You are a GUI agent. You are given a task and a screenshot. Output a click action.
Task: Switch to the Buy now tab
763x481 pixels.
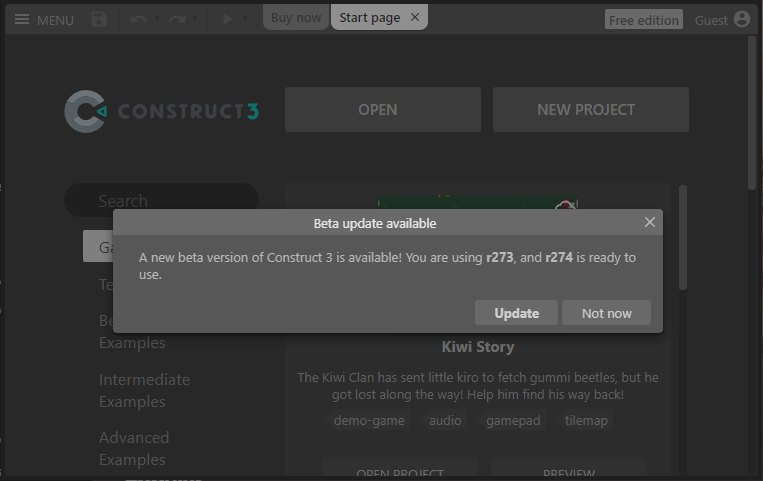pyautogui.click(x=296, y=17)
